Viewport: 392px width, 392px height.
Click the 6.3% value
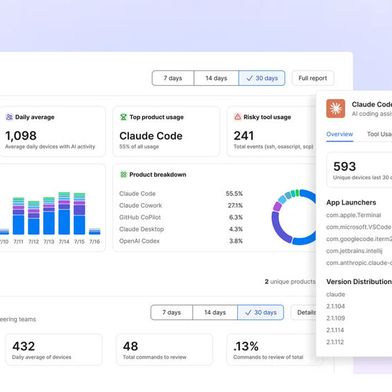point(236,217)
